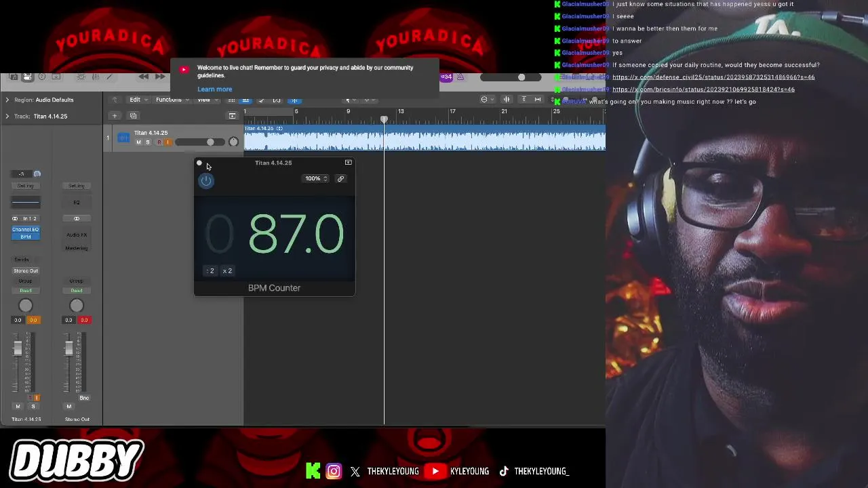This screenshot has height=488, width=868.
Task: Click the Bnc bounce button
Action: (x=84, y=398)
